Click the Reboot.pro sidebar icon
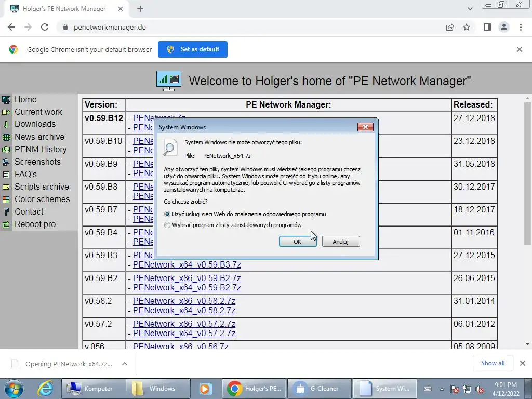This screenshot has height=399, width=532. (x=6, y=224)
